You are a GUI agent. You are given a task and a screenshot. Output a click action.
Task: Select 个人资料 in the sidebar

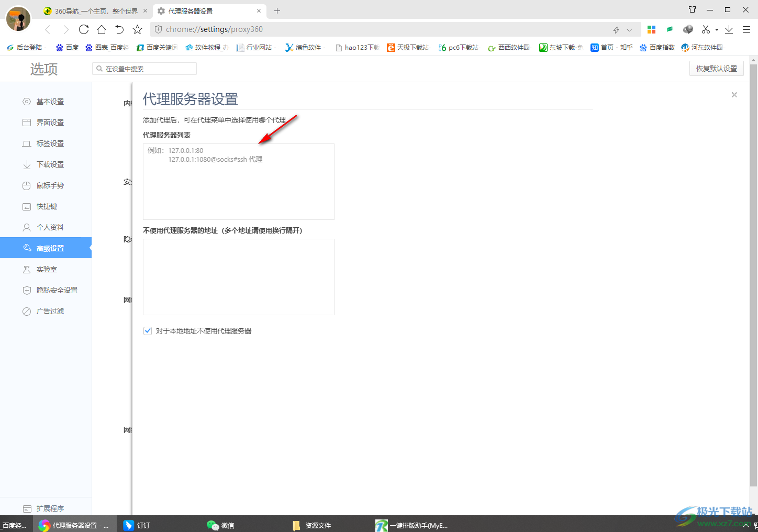point(46,227)
